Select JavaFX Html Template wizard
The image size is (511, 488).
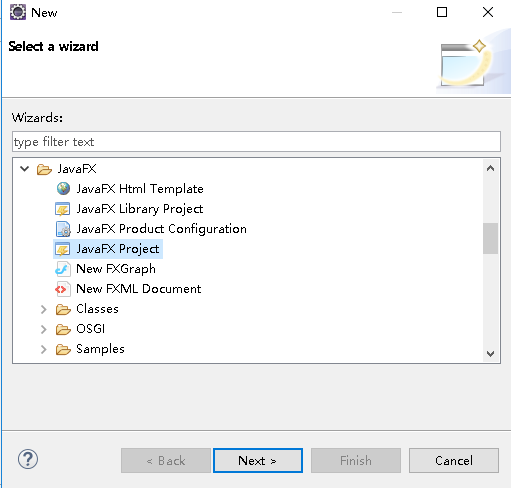(140, 189)
